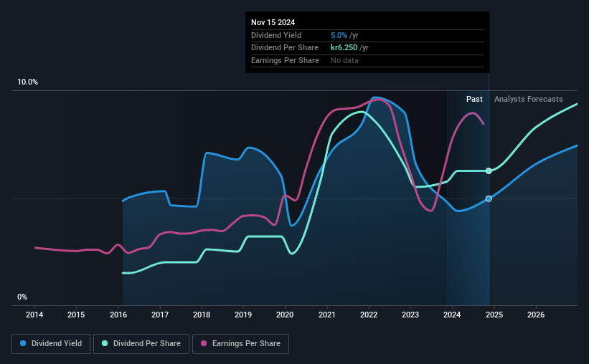Select the 2020 x-axis label

[285, 315]
